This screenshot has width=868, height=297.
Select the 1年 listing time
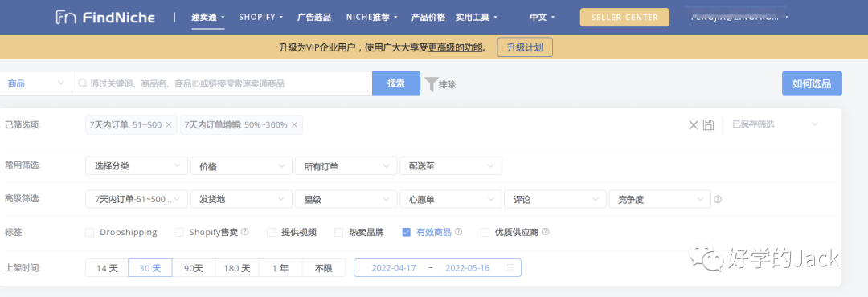click(x=280, y=268)
